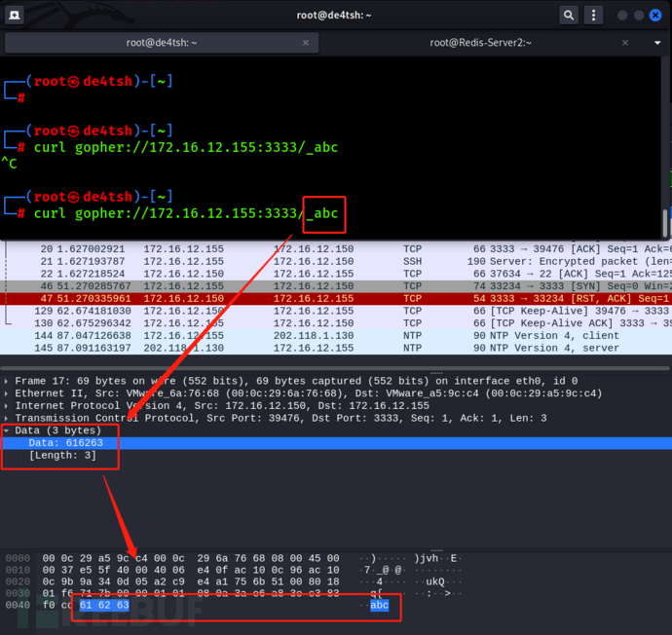The width and height of the screenshot is (672, 635).
Task: Close the root@de4tsh tab
Action: (306, 43)
